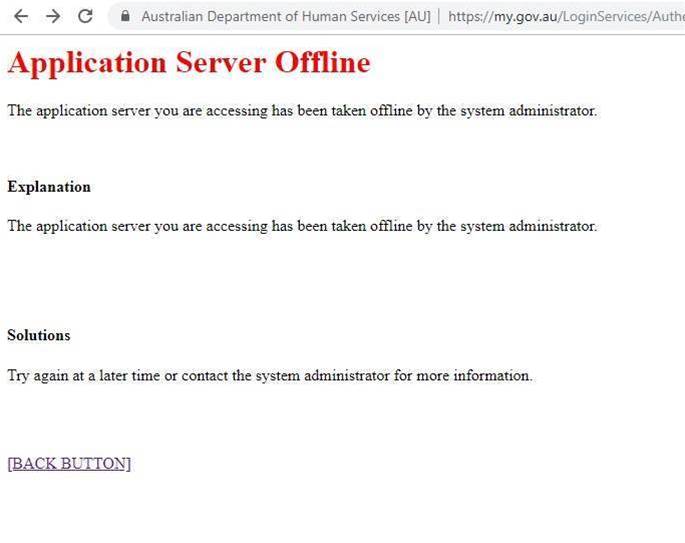Viewport: 685px width, 543px height.
Task: Reload the page with the refresh icon
Action: click(x=85, y=16)
